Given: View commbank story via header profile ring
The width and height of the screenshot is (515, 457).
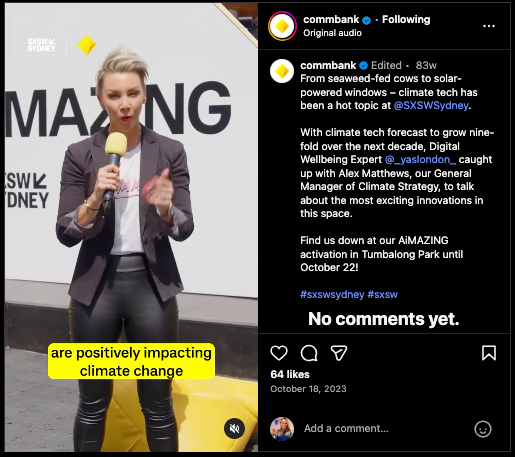Looking at the screenshot, I should (282, 26).
